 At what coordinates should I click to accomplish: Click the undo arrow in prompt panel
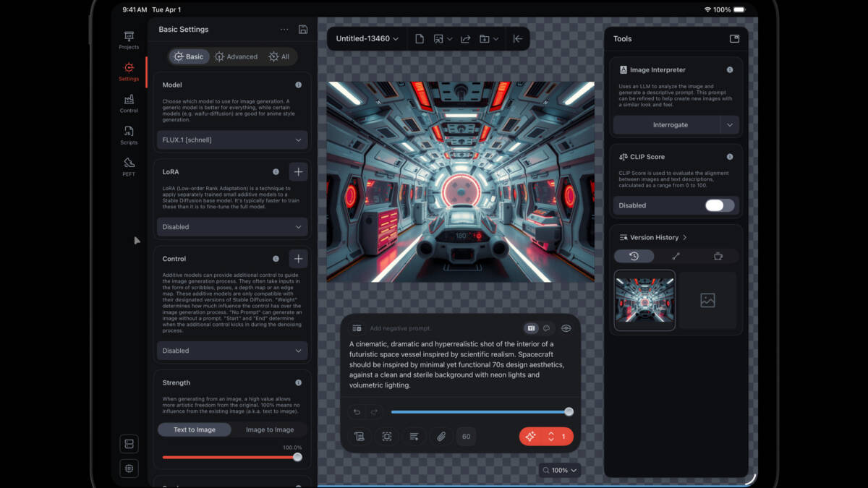point(357,412)
